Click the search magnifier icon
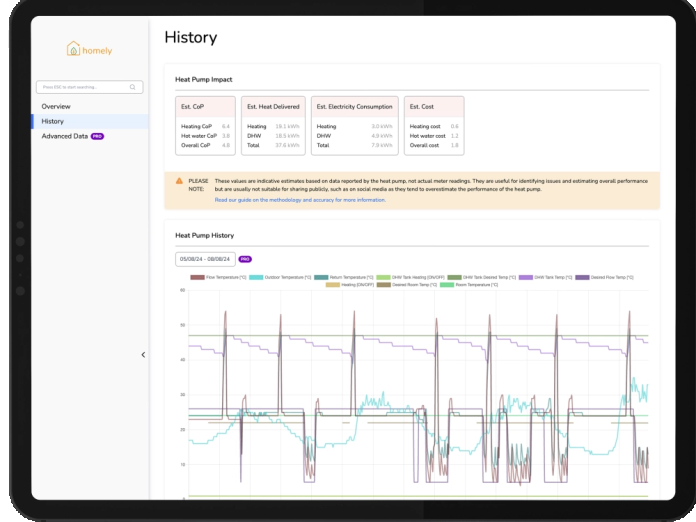This screenshot has height=522, width=696. coord(133,87)
